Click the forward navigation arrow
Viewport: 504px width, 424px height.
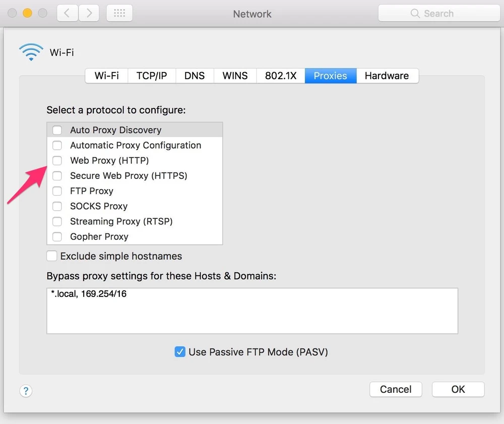89,14
